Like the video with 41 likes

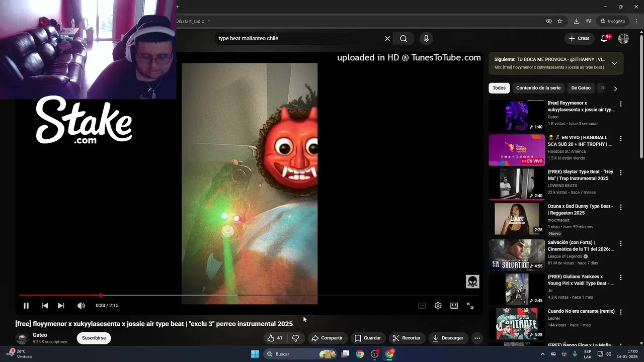274,338
